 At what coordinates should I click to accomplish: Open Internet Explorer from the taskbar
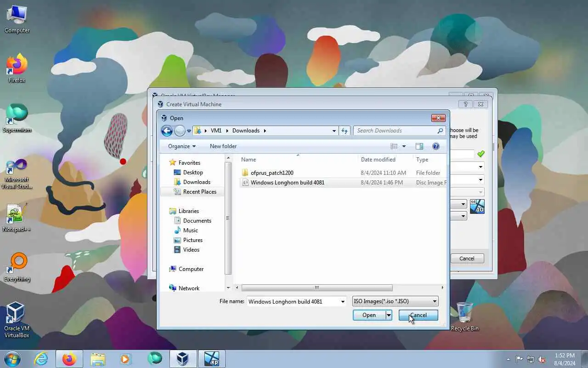click(41, 359)
